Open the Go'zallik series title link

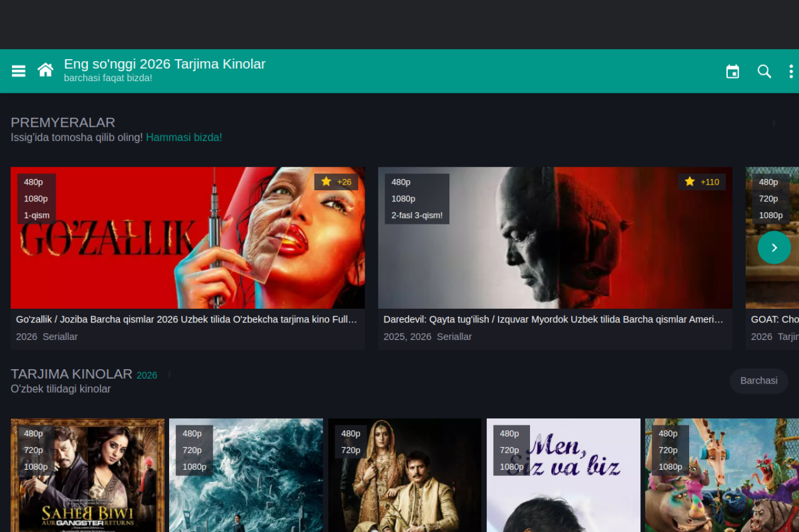click(x=187, y=319)
